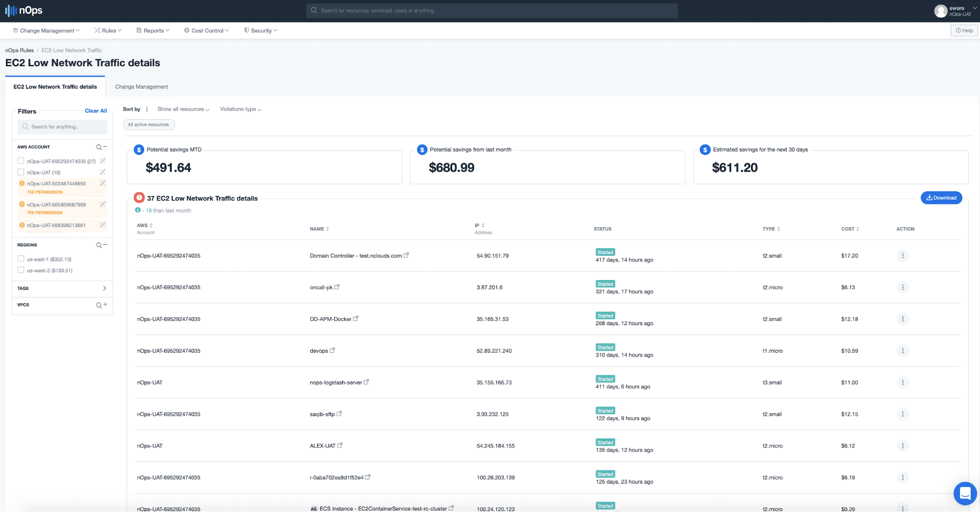Open external link icon next to devops
The image size is (980, 512).
[332, 350]
